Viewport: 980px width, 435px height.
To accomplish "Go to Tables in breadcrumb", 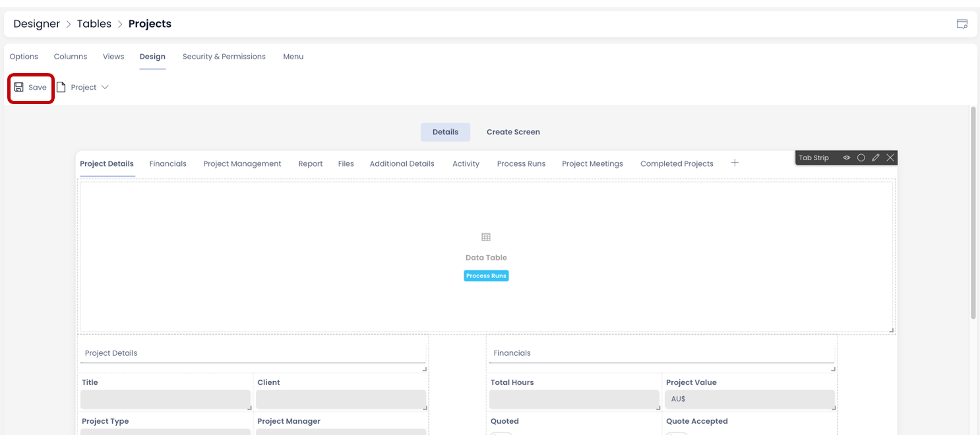I will pyautogui.click(x=94, y=24).
